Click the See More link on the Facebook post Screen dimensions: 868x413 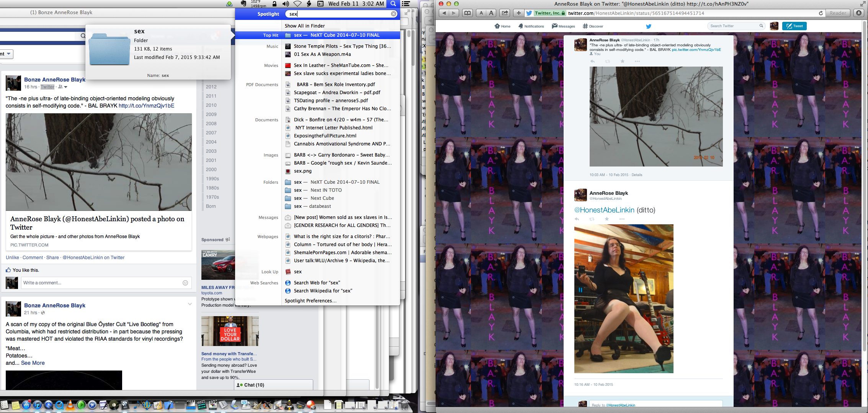tap(33, 362)
